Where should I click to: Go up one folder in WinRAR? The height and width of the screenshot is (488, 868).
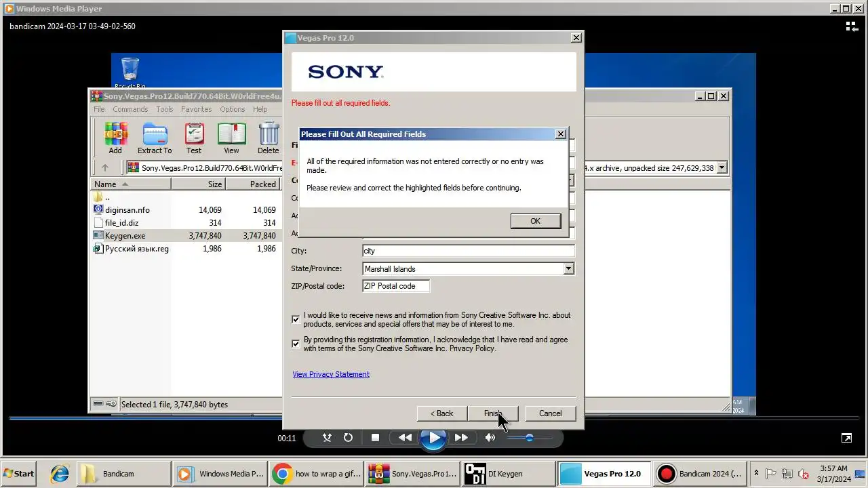[x=105, y=167]
